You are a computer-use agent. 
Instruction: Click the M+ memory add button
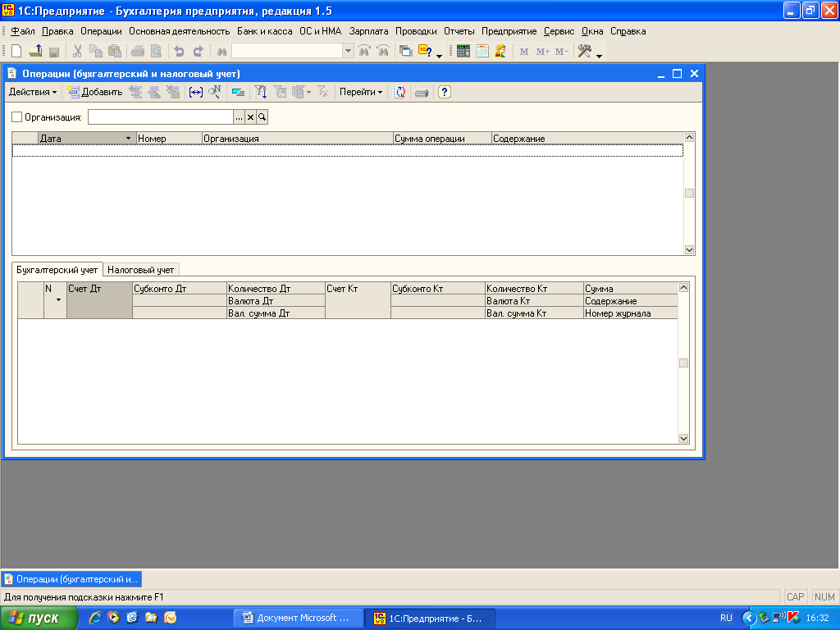coord(543,52)
